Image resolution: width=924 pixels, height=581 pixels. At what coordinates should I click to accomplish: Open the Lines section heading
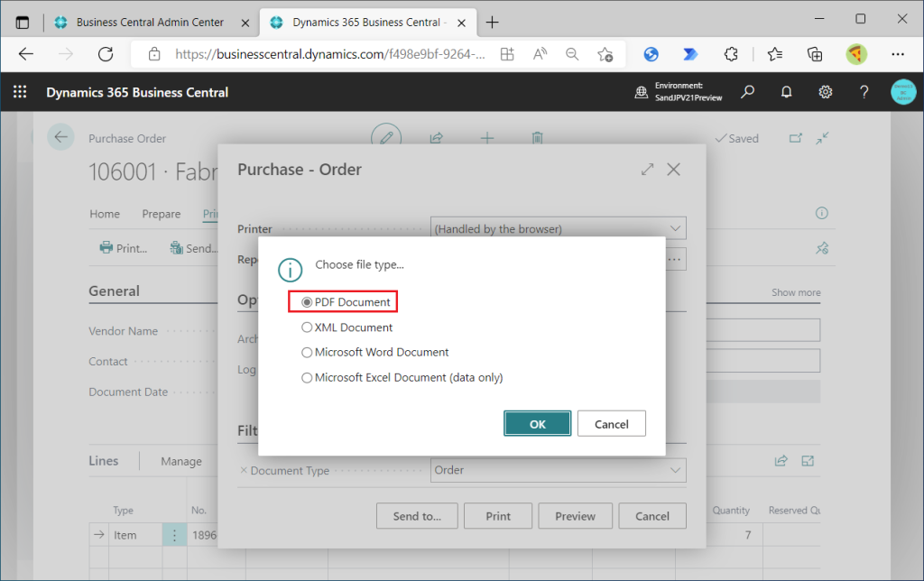tap(104, 461)
